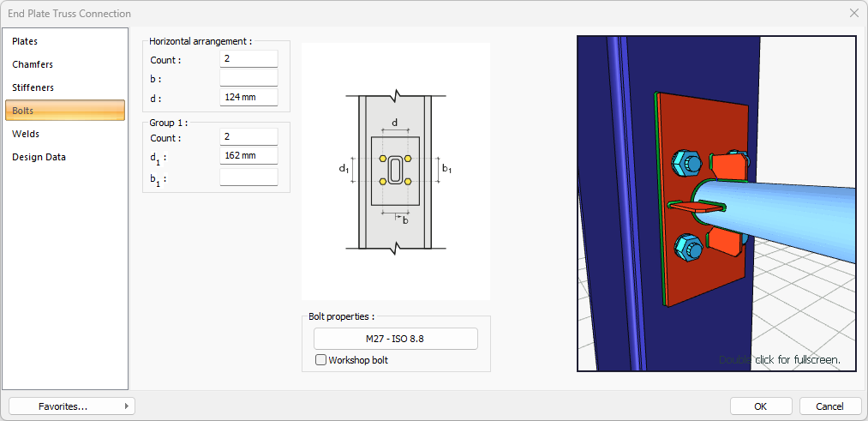Click the Group 1 Count field
Screen dimensions: 868x421
click(x=248, y=137)
